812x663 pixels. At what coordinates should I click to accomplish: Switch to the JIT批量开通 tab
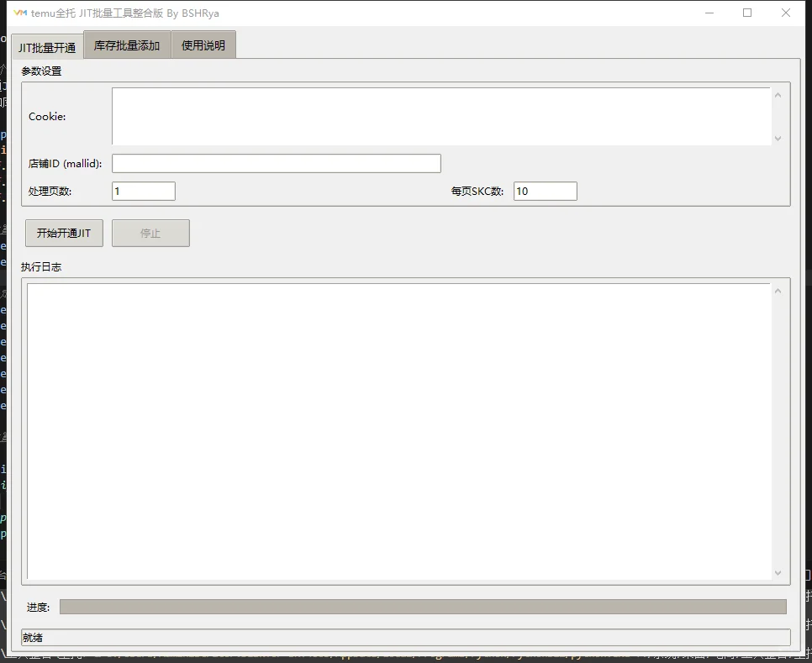47,48
